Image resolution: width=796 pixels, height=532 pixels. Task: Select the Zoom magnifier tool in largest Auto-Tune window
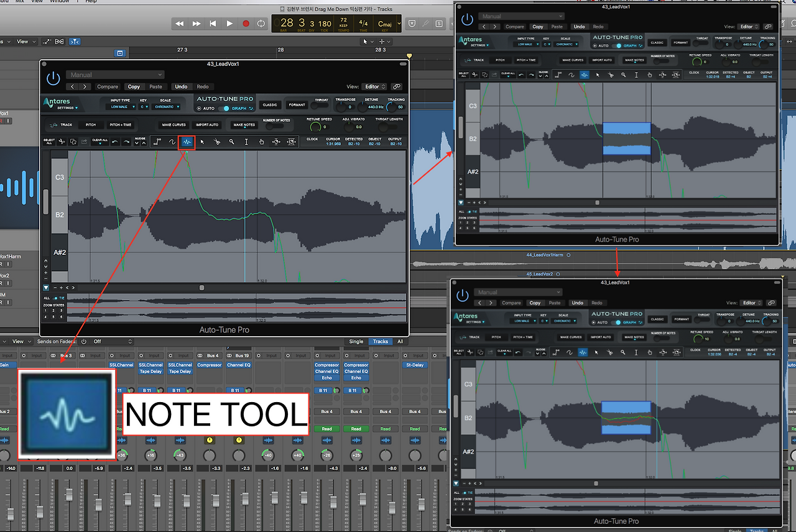point(232,142)
